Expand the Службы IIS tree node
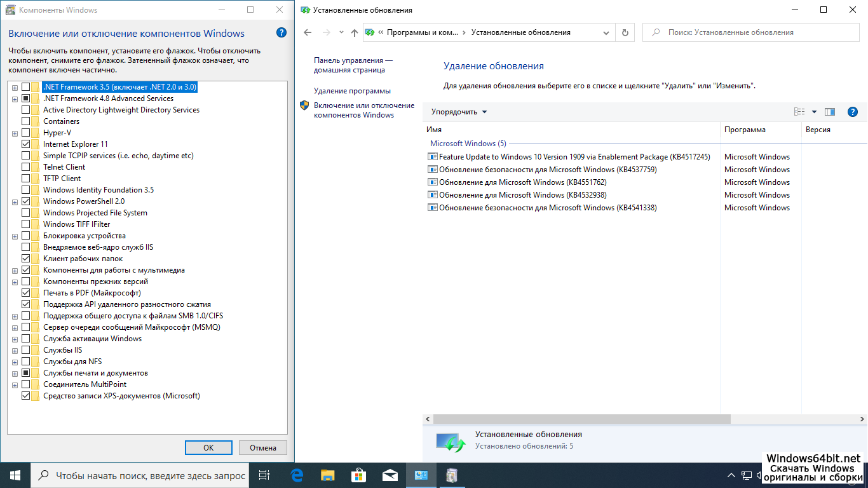 coord(15,350)
